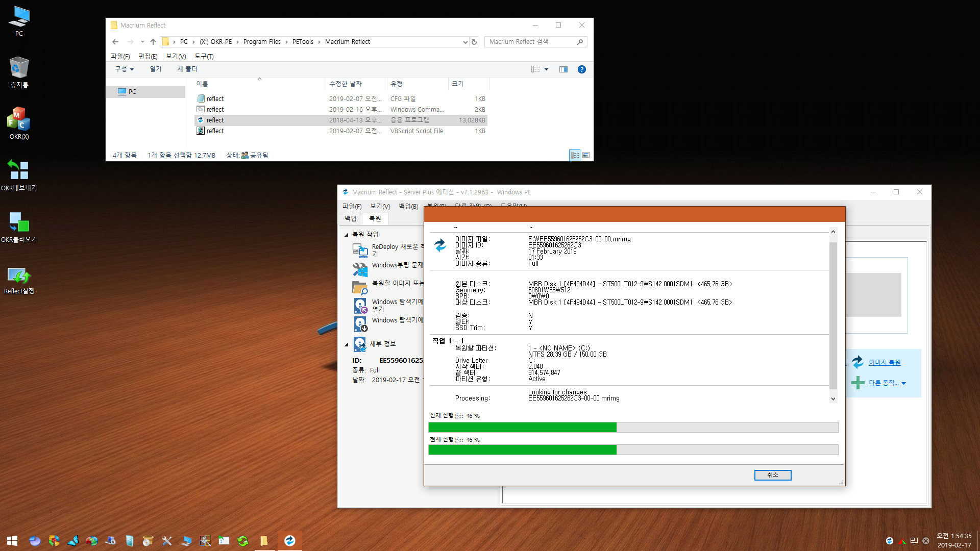Click 열기 in explorer toolbar
The height and width of the screenshot is (551, 980).
[156, 69]
